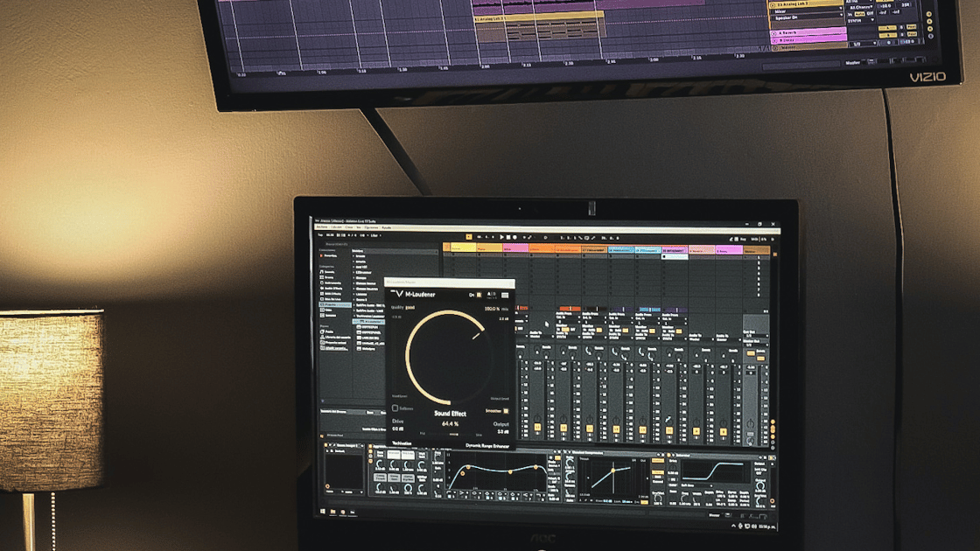Open Librería del usuario in browser places
Image resolution: width=980 pixels, height=551 pixels.
(336, 338)
